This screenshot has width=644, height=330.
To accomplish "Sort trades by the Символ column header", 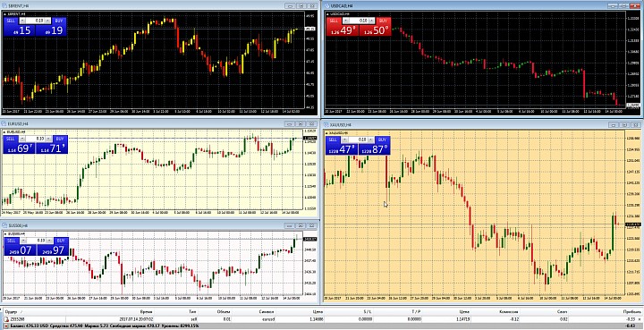I will (266, 312).
